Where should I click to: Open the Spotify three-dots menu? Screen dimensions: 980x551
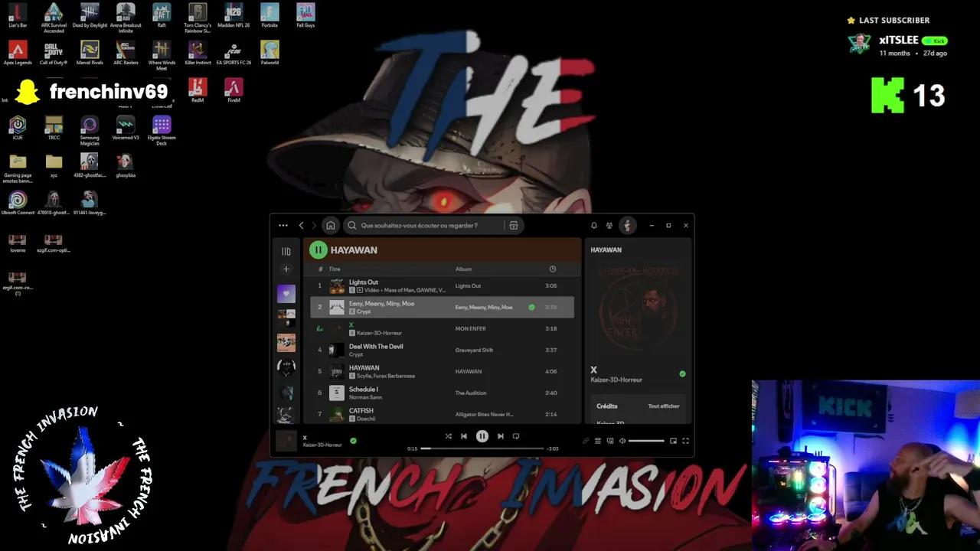[x=283, y=226]
